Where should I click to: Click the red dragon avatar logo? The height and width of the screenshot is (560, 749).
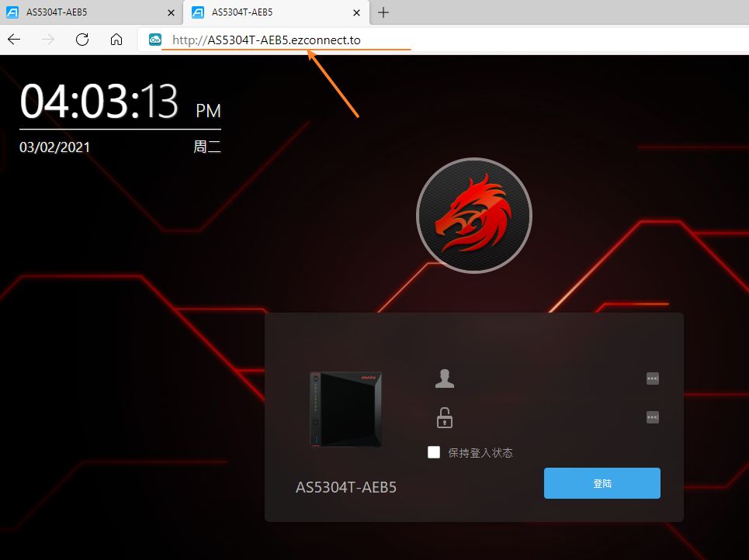pos(474,216)
